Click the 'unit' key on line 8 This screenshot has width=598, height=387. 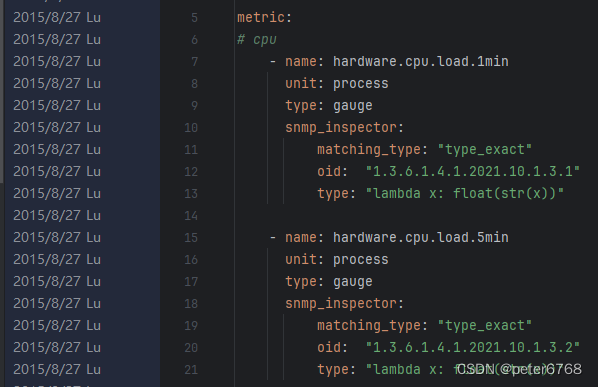(x=301, y=84)
